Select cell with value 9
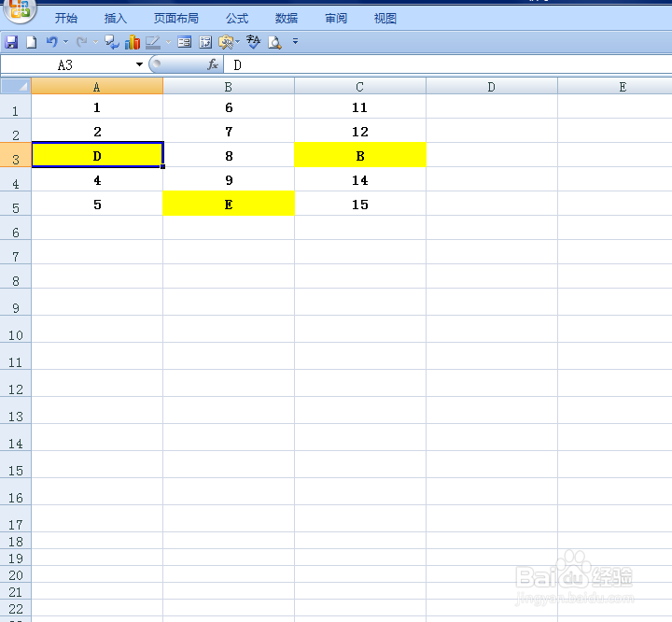Image resolution: width=672 pixels, height=622 pixels. pyautogui.click(x=229, y=179)
